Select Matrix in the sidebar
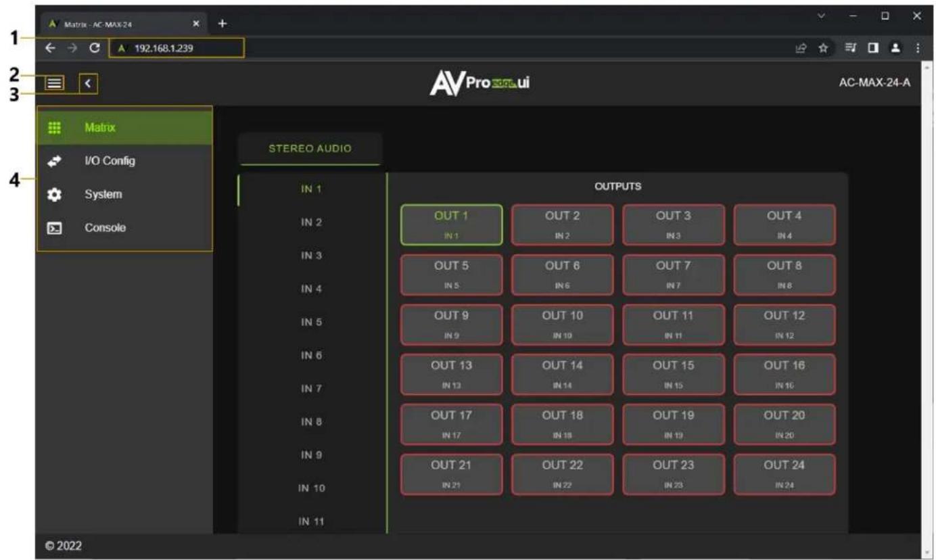This screenshot has width=936, height=560. [x=124, y=126]
